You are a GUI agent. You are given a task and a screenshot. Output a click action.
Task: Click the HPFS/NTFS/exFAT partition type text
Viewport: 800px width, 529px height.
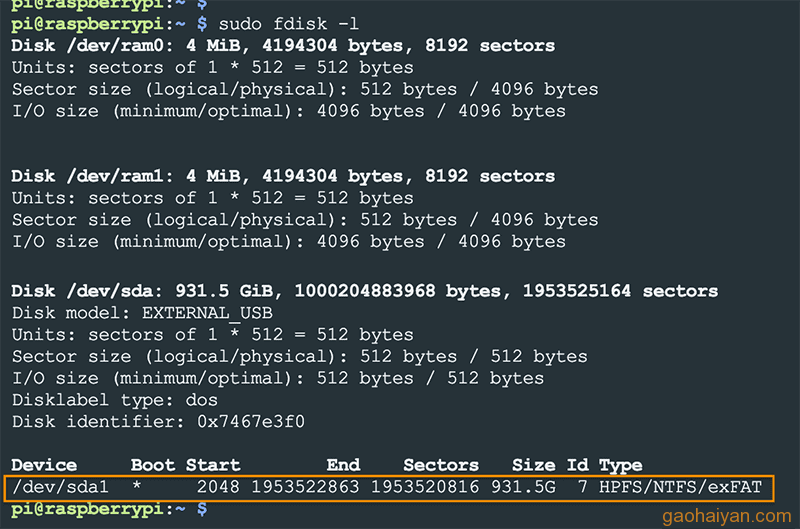[x=680, y=487]
